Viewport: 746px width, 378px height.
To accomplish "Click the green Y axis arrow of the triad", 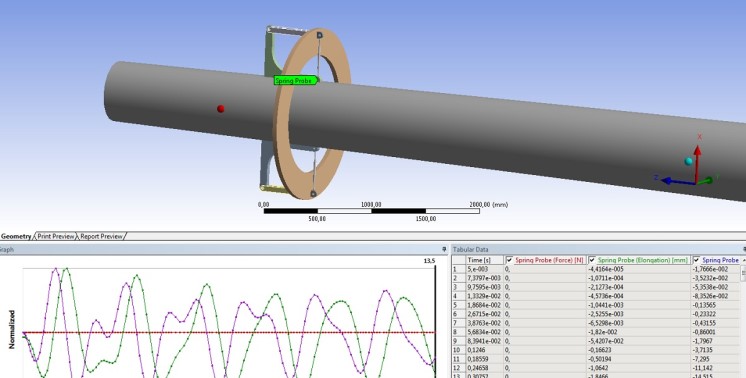I will 706,180.
